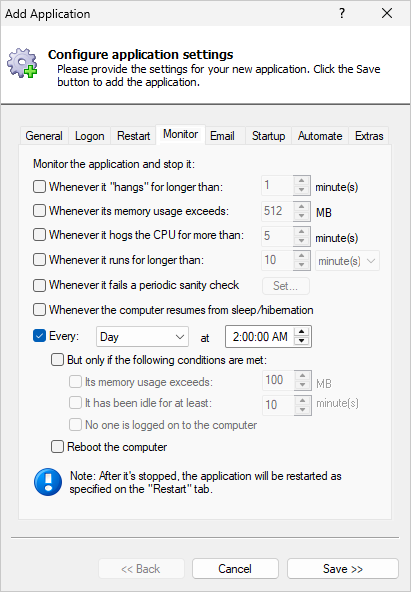Check 'Whenever its memory usage exceeds'
This screenshot has width=411, height=592.
click(x=39, y=211)
